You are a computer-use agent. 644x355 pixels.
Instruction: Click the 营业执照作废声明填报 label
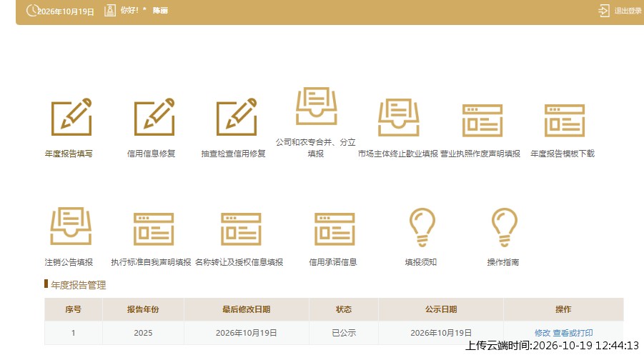click(x=480, y=154)
